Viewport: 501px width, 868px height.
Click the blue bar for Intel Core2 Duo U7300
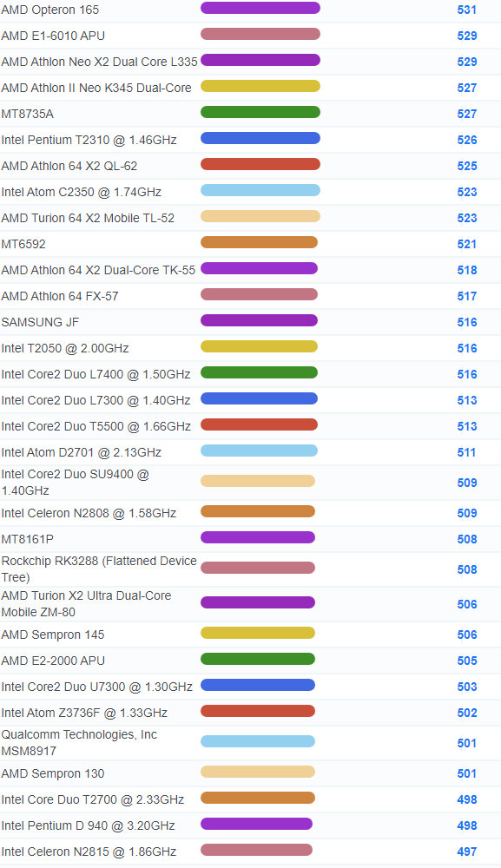point(257,685)
